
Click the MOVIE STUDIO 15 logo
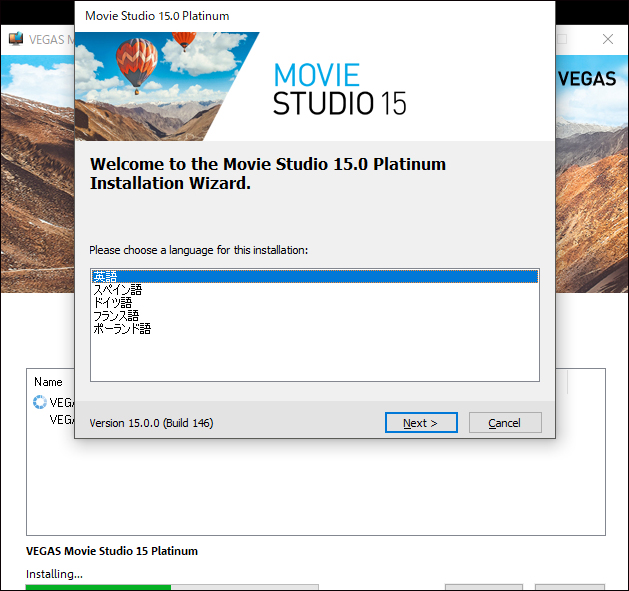point(339,89)
